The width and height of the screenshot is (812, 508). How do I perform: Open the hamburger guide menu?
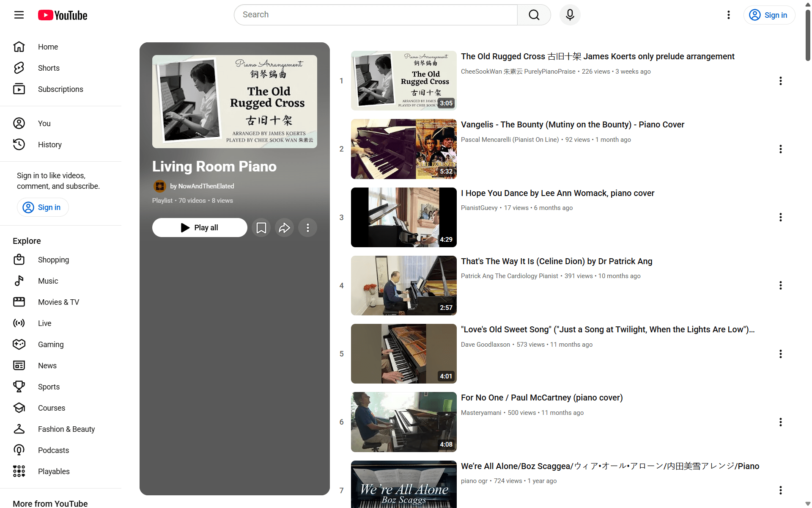pyautogui.click(x=19, y=15)
